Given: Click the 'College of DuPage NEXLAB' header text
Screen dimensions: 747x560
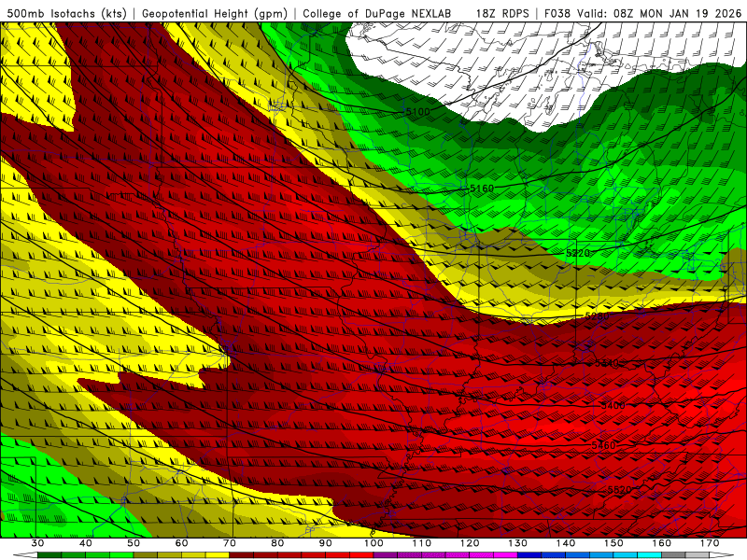Looking at the screenshot, I should pos(377,13).
